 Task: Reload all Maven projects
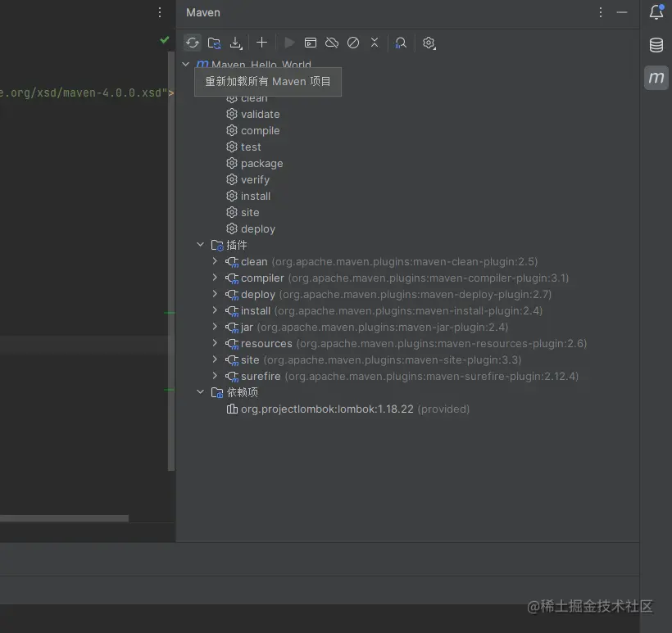pyautogui.click(x=193, y=43)
